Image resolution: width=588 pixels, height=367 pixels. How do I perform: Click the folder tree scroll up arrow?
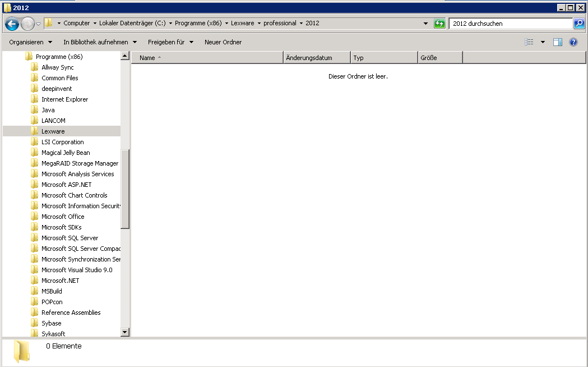(125, 56)
